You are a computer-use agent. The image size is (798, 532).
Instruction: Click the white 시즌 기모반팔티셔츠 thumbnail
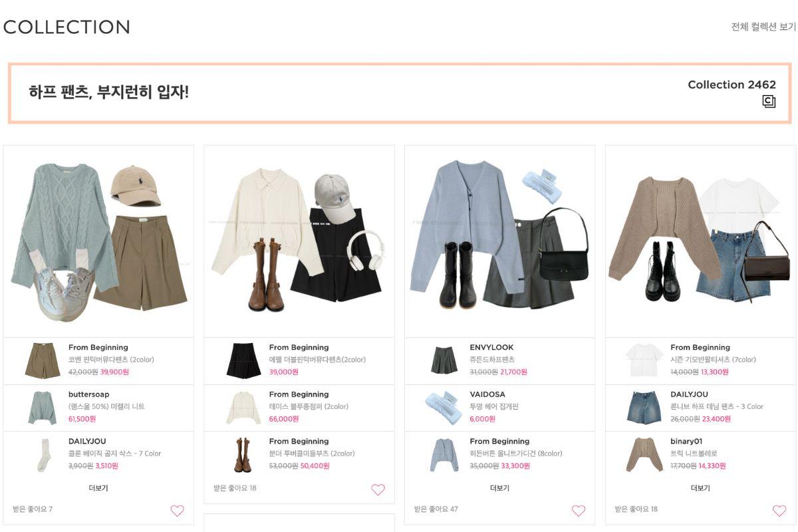(x=644, y=360)
